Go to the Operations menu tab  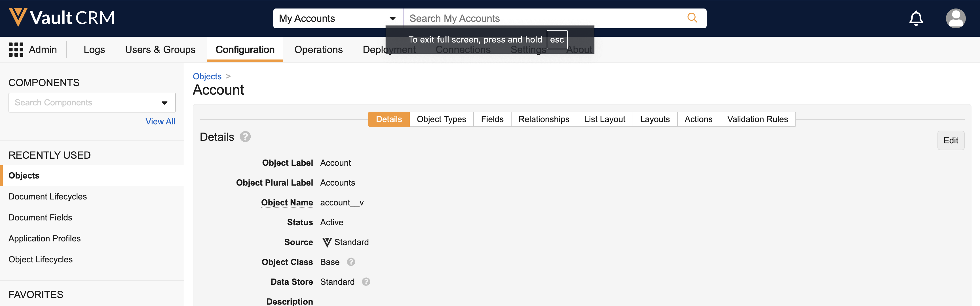[x=318, y=49]
